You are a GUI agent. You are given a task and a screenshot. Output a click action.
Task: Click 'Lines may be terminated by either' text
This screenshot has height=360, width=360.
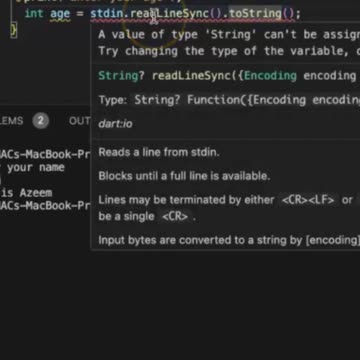coord(186,200)
